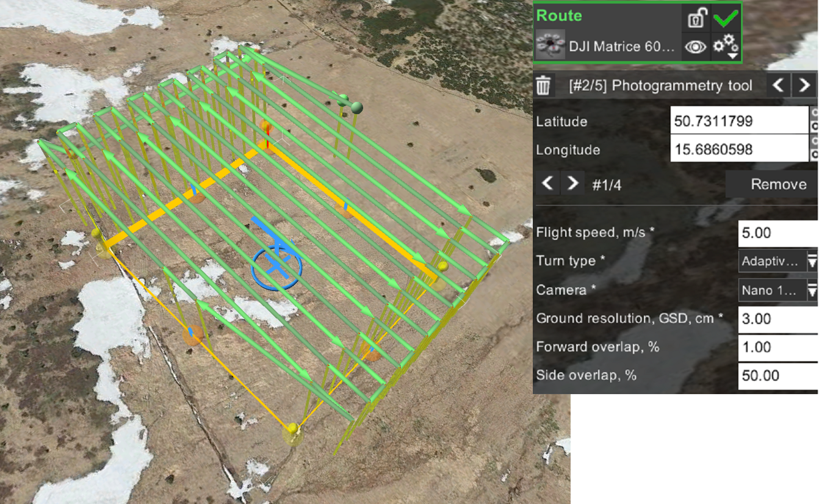Click the blue crosshair marker on map
This screenshot has width=819, height=504.
[x=276, y=267]
